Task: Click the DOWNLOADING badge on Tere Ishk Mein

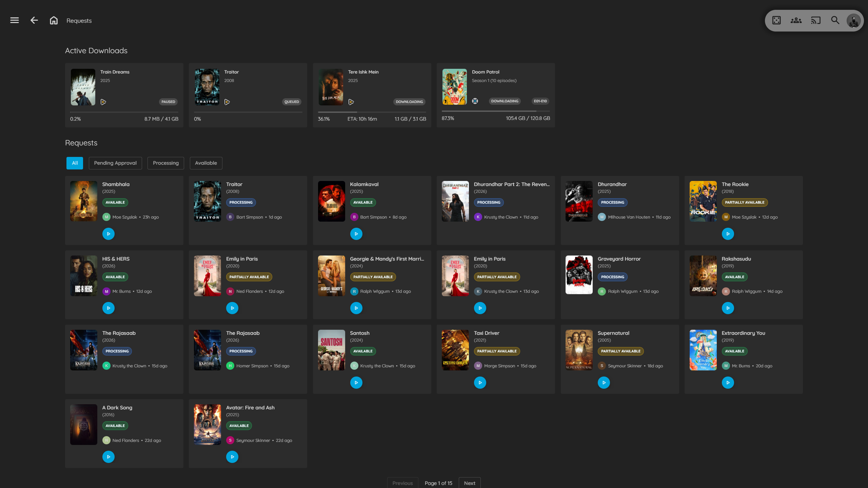Action: [409, 102]
